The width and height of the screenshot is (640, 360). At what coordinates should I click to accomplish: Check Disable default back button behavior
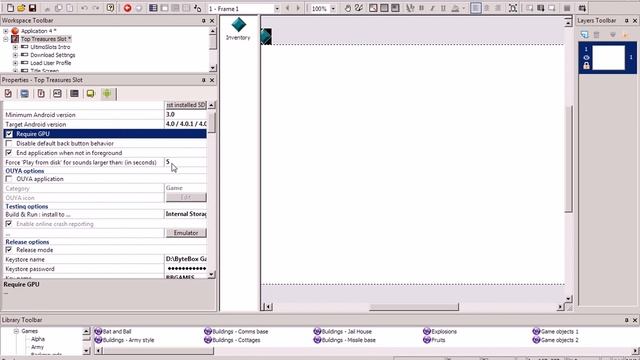pyautogui.click(x=9, y=143)
